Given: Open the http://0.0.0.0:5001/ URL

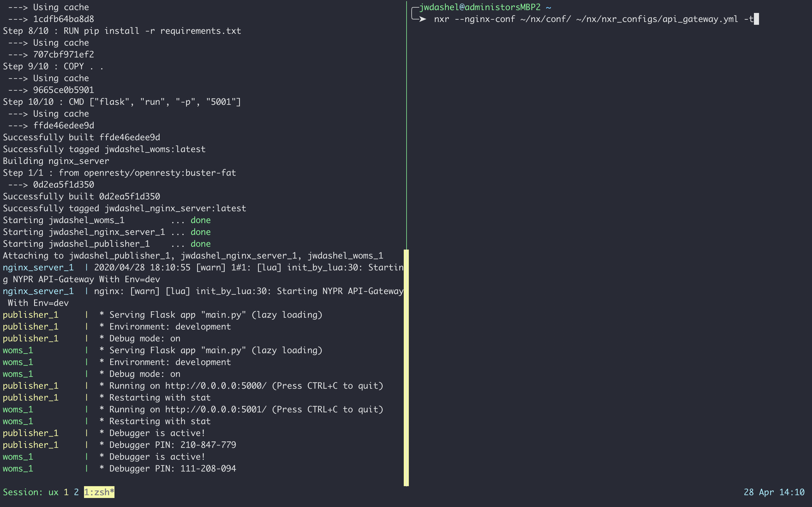Looking at the screenshot, I should 216,410.
